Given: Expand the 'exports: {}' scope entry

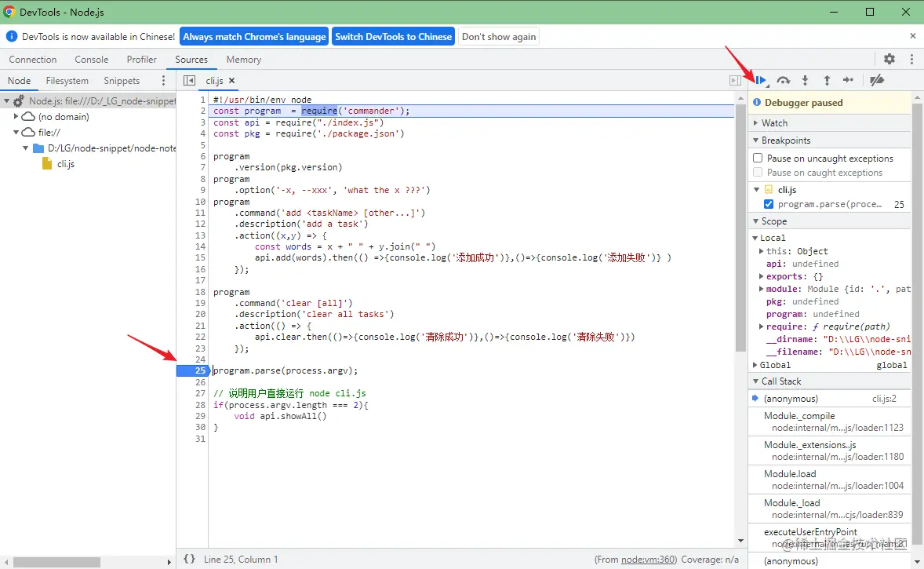Looking at the screenshot, I should point(762,276).
